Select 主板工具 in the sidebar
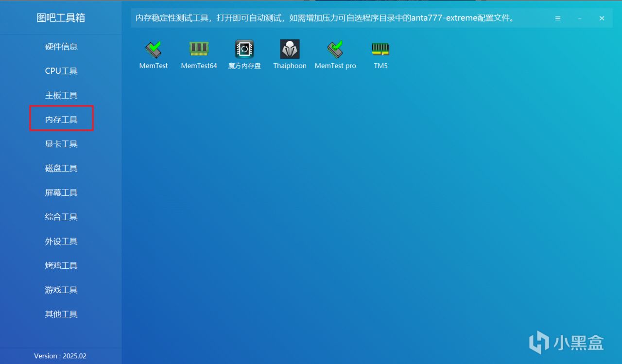The image size is (622, 364). pos(61,95)
